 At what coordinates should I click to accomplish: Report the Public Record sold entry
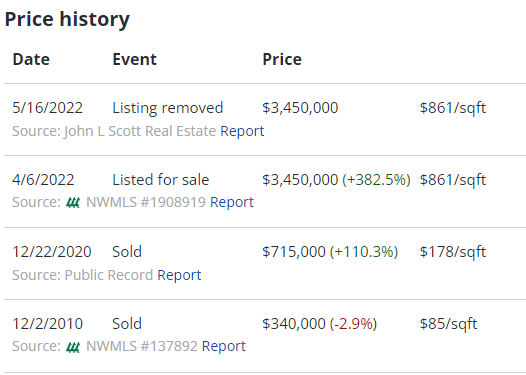coord(179,275)
